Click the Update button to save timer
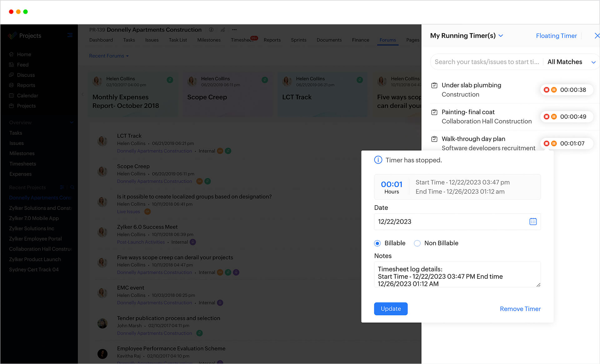 [x=390, y=309]
